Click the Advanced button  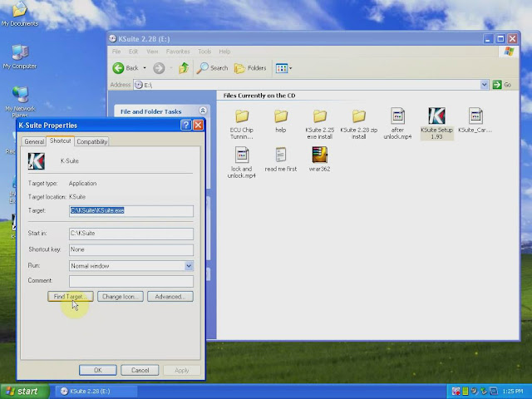pyautogui.click(x=170, y=297)
